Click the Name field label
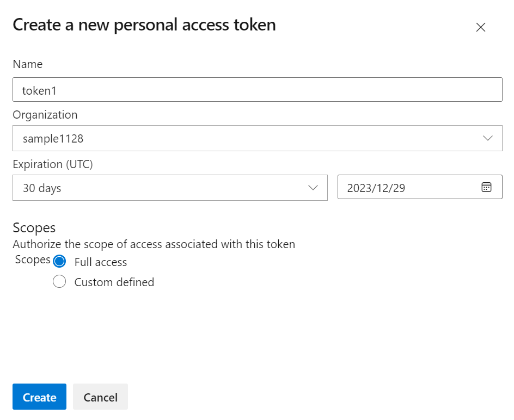The image size is (514, 420). (x=28, y=64)
